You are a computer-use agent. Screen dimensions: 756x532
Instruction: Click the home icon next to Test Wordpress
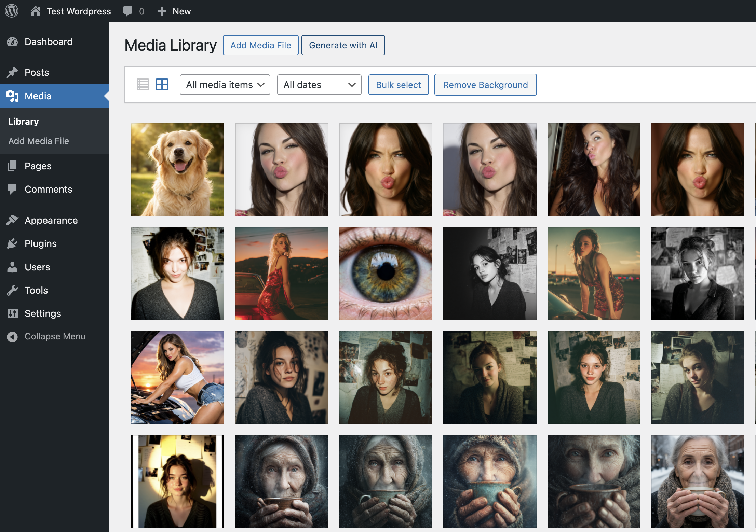pos(36,11)
